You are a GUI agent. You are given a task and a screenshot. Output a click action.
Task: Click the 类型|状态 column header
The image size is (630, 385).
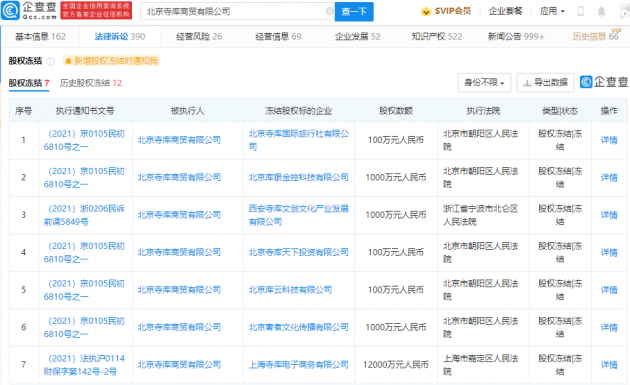[560, 111]
